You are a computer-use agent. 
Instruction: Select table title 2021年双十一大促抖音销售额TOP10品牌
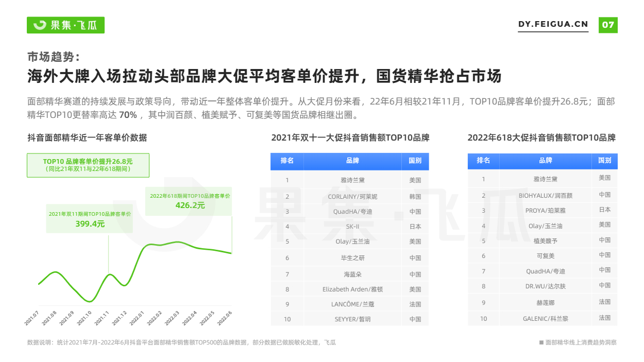tap(350, 137)
